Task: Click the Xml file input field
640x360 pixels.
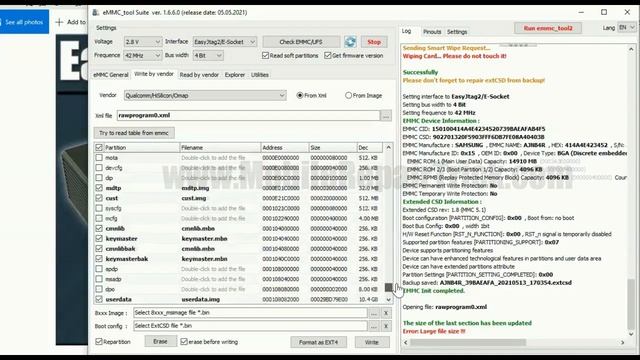Action: tap(248, 116)
